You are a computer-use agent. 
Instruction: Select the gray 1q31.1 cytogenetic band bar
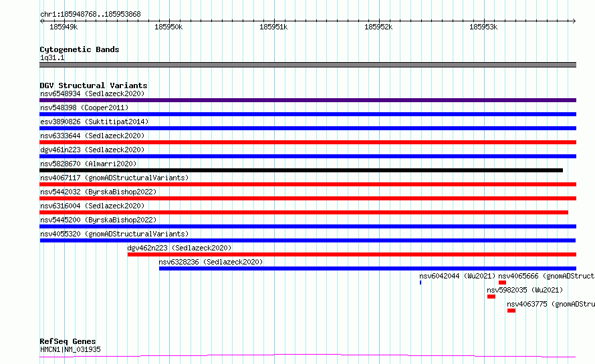308,65
